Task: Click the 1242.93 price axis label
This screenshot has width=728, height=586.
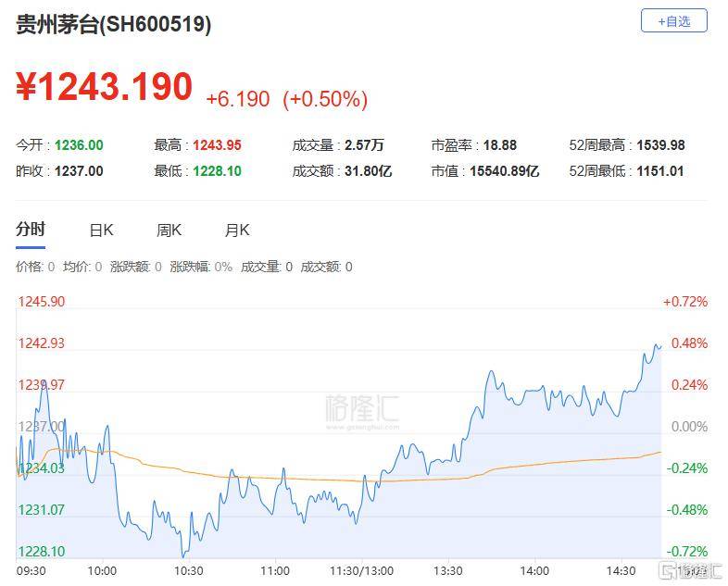Action: tap(42, 343)
